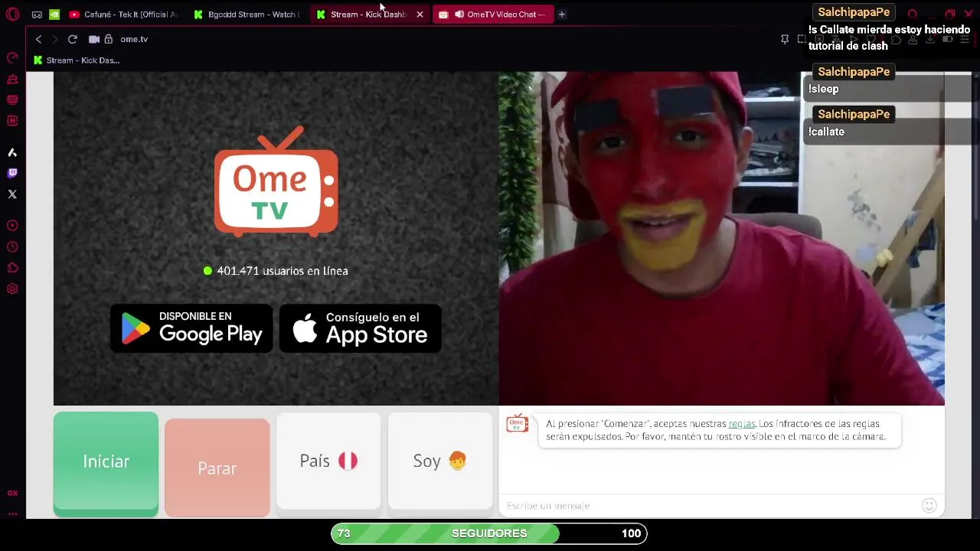Open History clock icon in sidebar

pos(12,246)
